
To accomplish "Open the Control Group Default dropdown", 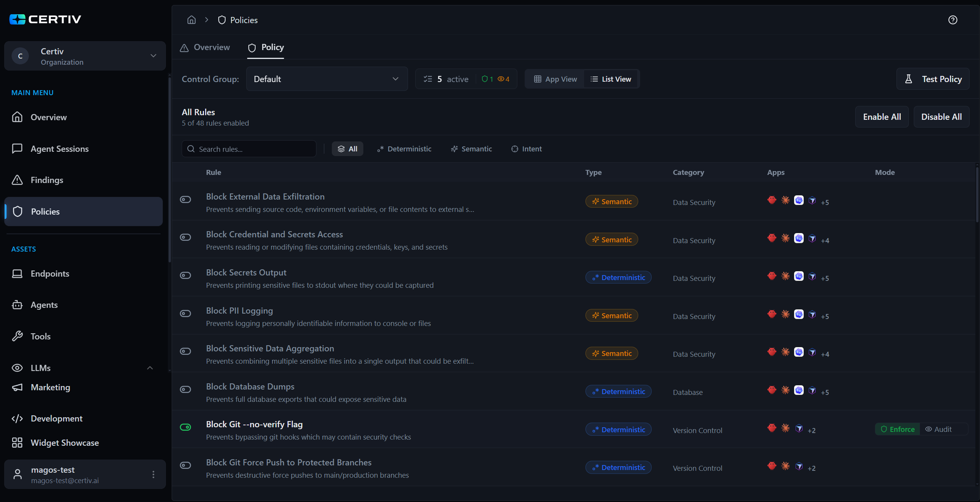I will (x=326, y=79).
